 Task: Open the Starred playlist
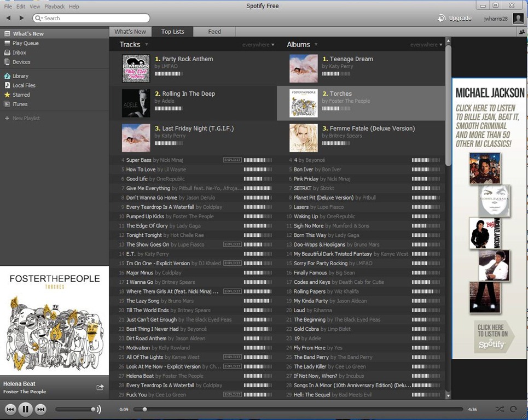click(x=55, y=95)
